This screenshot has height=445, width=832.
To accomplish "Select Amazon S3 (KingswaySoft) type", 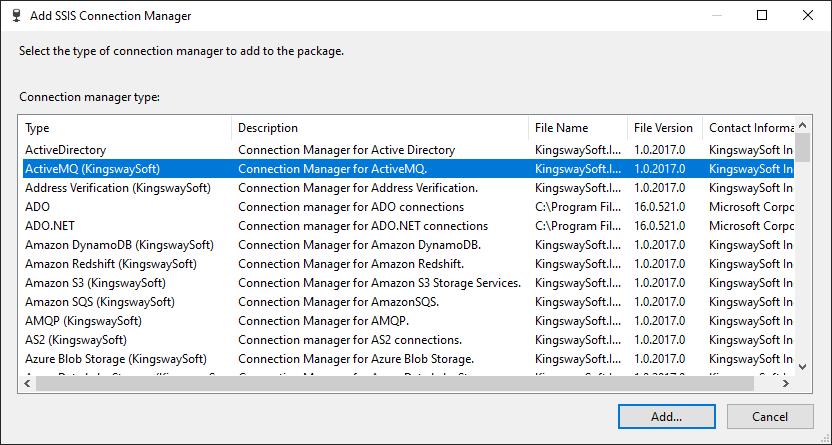I will point(96,283).
